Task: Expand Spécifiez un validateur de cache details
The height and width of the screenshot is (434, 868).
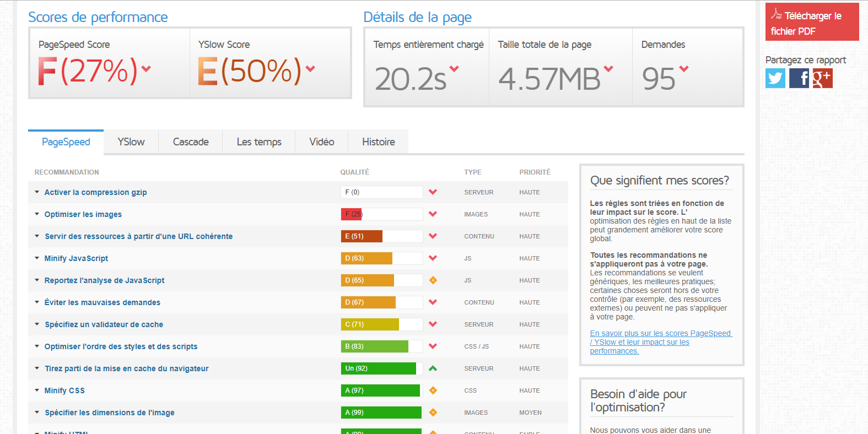Action: point(37,324)
